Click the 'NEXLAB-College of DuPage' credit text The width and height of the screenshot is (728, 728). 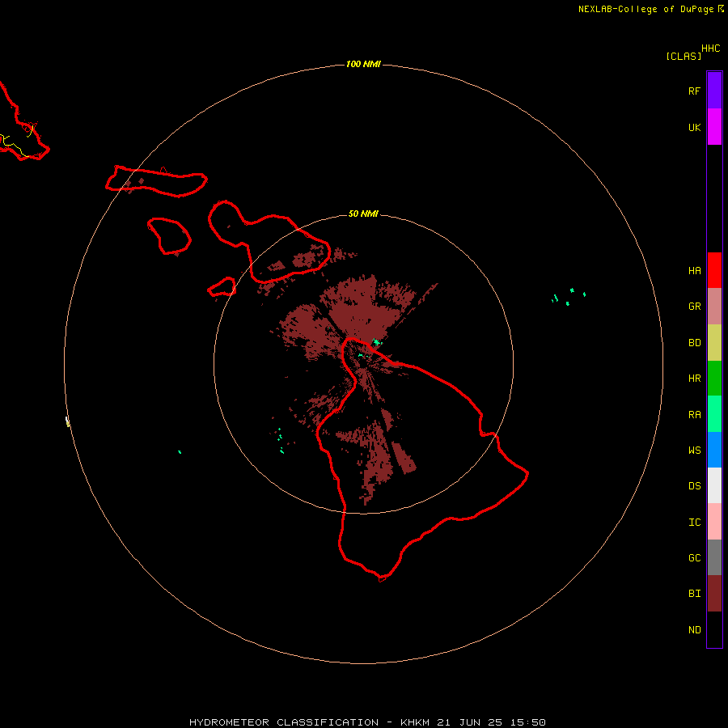645,9
